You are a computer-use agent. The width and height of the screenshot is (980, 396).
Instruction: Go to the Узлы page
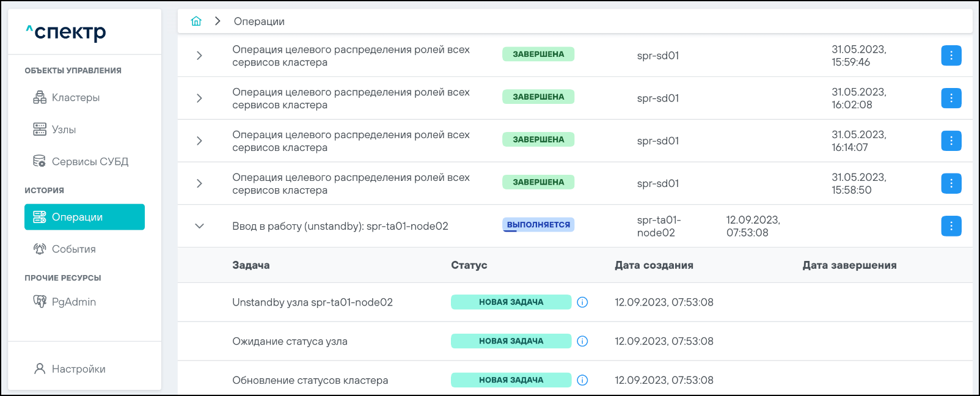[64, 130]
